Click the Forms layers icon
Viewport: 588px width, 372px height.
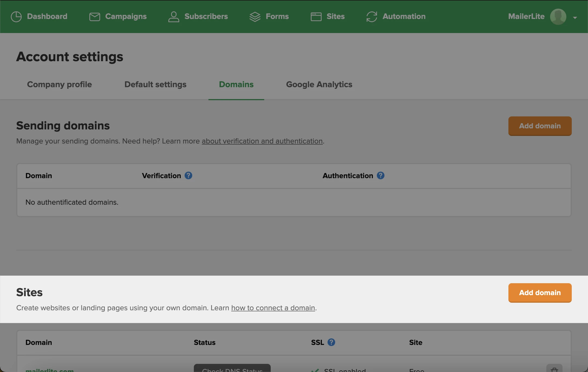255,17
